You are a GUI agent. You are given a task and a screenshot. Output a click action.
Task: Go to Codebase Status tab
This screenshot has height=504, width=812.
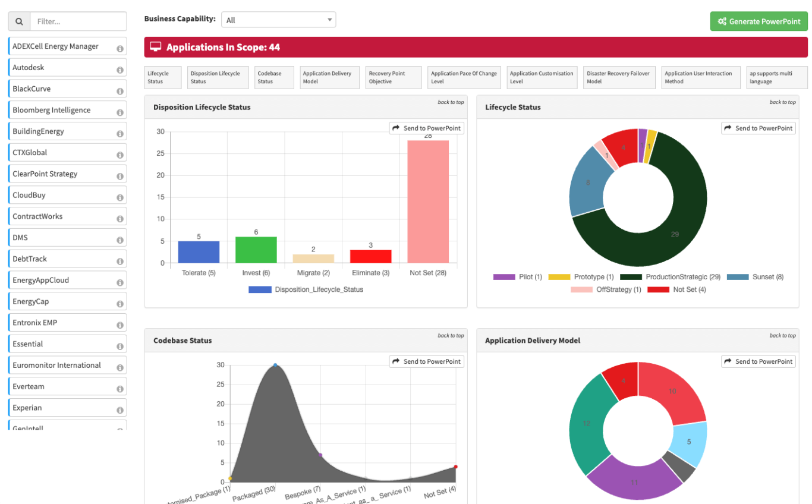(275, 77)
